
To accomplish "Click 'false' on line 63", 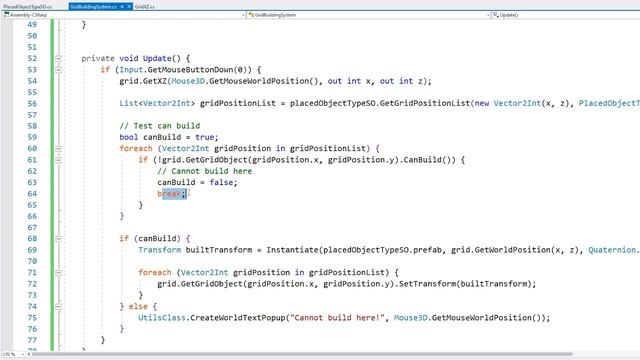I will click(221, 182).
